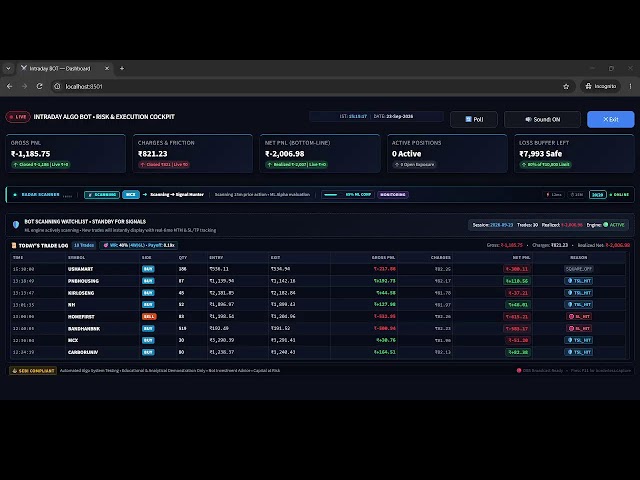Click the Today's Trade Log clipboard icon
640x480 pixels.
pyautogui.click(x=14, y=245)
